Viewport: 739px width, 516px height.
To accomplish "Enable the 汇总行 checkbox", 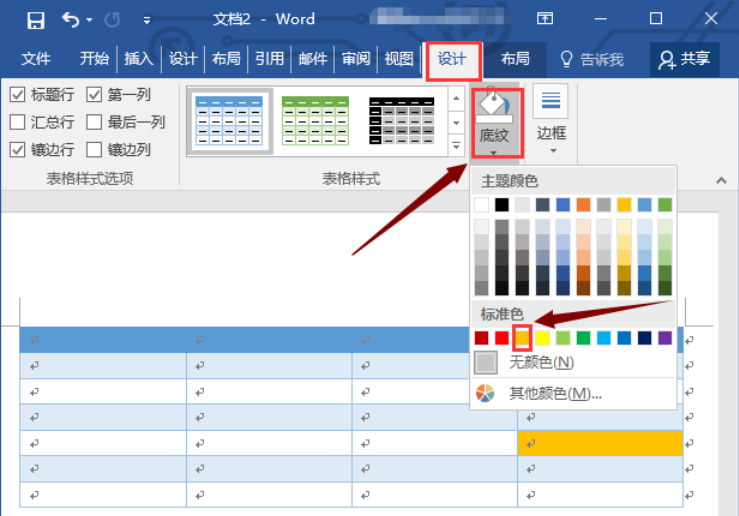I will click(x=17, y=122).
